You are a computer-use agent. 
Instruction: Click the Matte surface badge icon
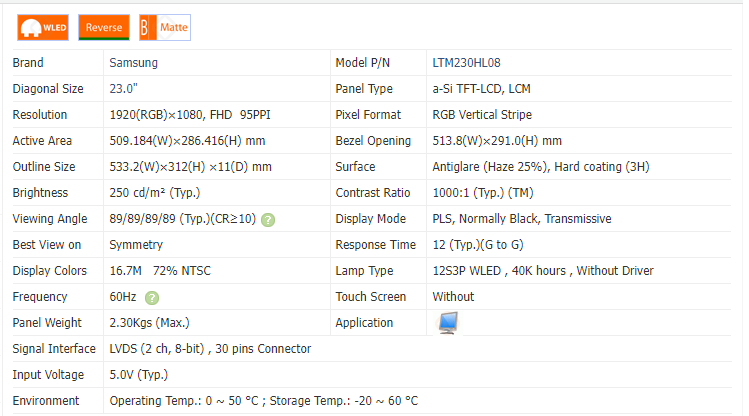click(x=165, y=27)
